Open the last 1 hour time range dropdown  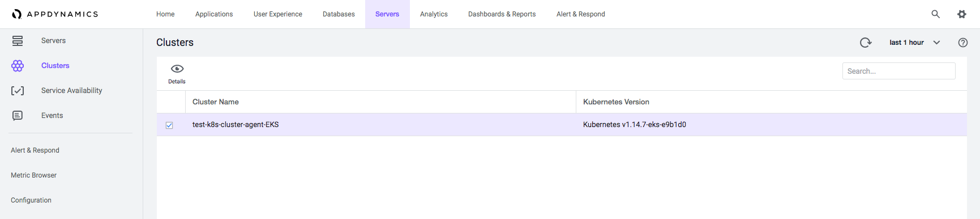point(914,43)
